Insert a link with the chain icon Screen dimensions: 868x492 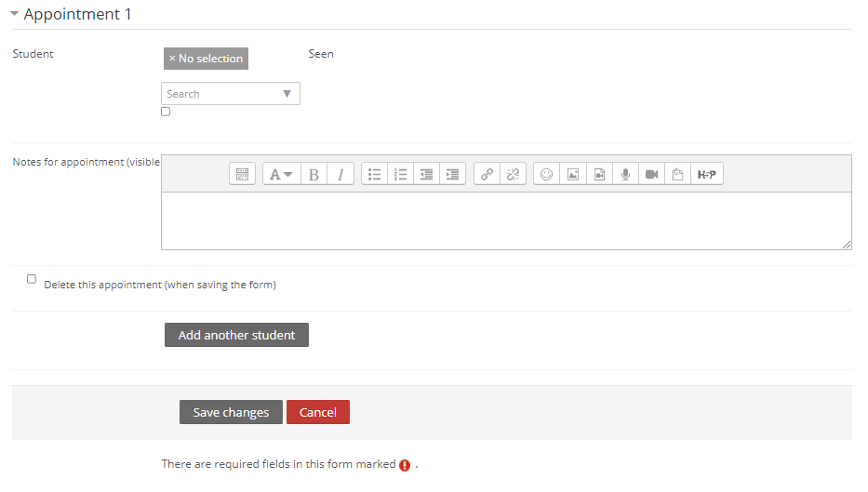click(x=487, y=174)
